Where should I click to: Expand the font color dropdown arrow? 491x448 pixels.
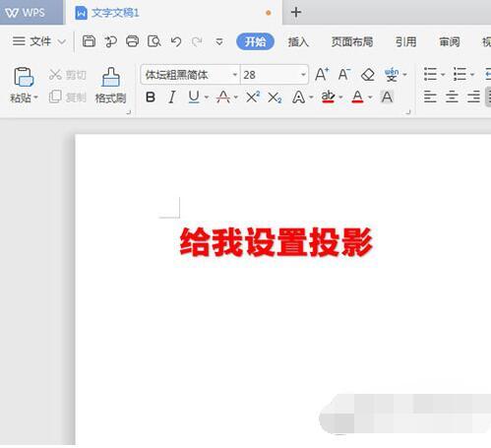click(370, 97)
